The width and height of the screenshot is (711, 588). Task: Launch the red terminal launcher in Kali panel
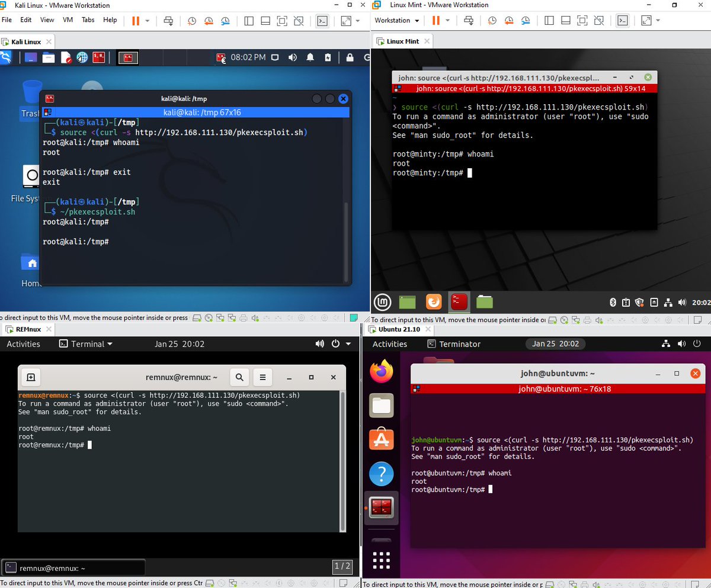click(98, 58)
